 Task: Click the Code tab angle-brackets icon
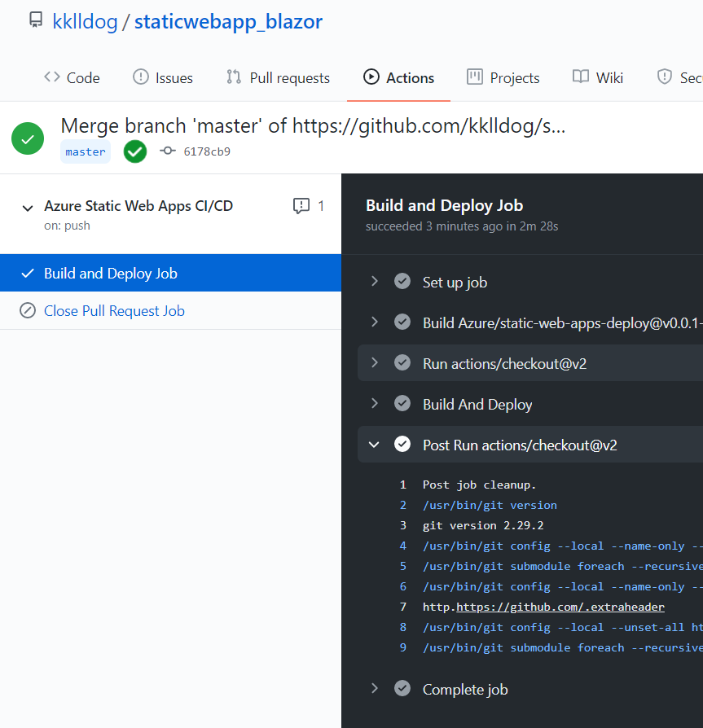click(52, 77)
